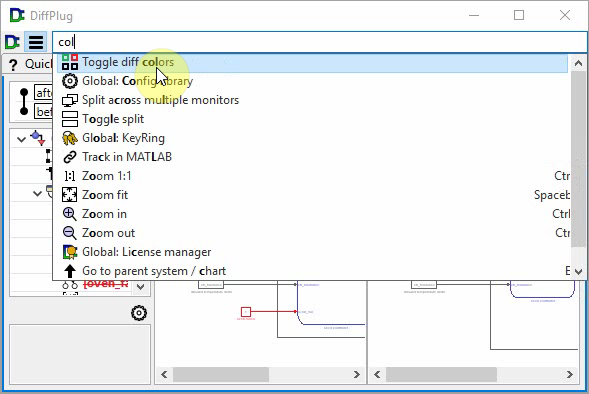Open Global: KeyRing entry
Screen dimensions: 589x394
click(x=312, y=138)
